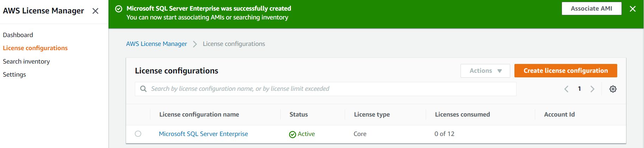Click the License configuration name column header
Viewport: 644px width, 148px height.
click(199, 114)
